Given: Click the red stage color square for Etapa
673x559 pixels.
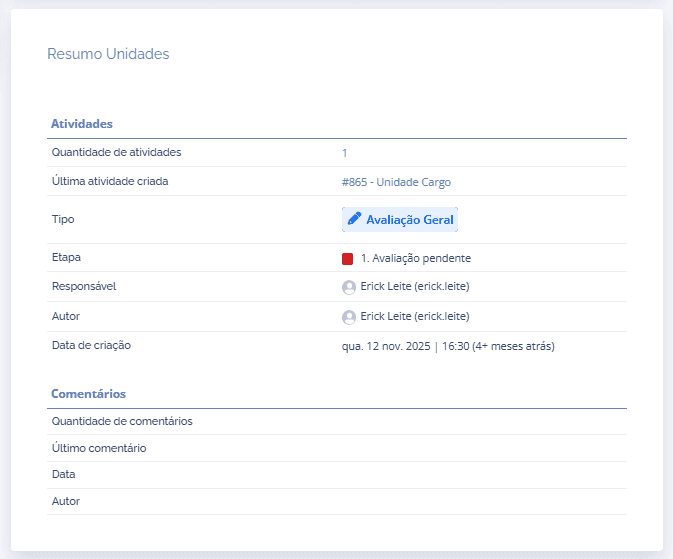Looking at the screenshot, I should pyautogui.click(x=347, y=258).
